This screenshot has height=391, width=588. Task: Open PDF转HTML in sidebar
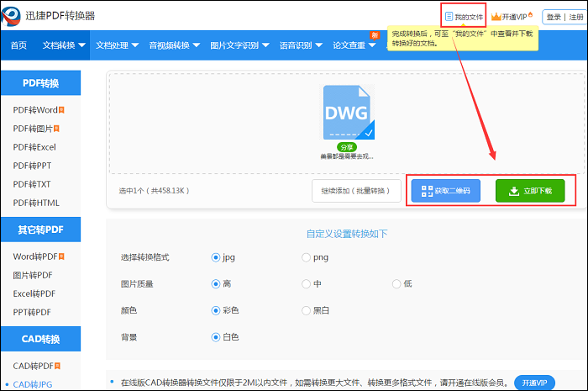(x=36, y=203)
